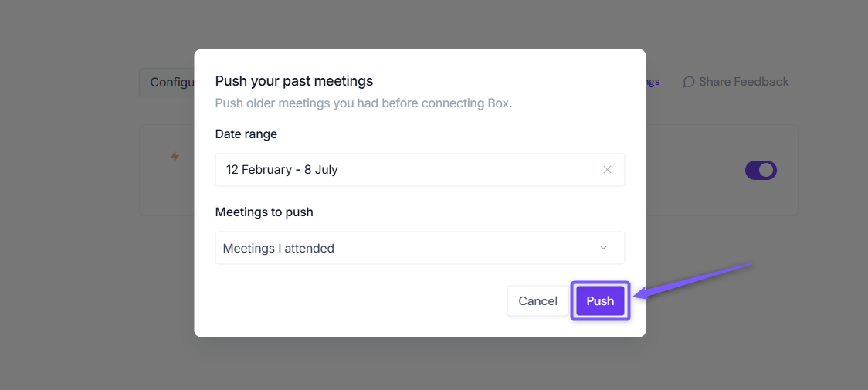Toggle the purple switch in the background card
The width and height of the screenshot is (868, 390).
(761, 171)
